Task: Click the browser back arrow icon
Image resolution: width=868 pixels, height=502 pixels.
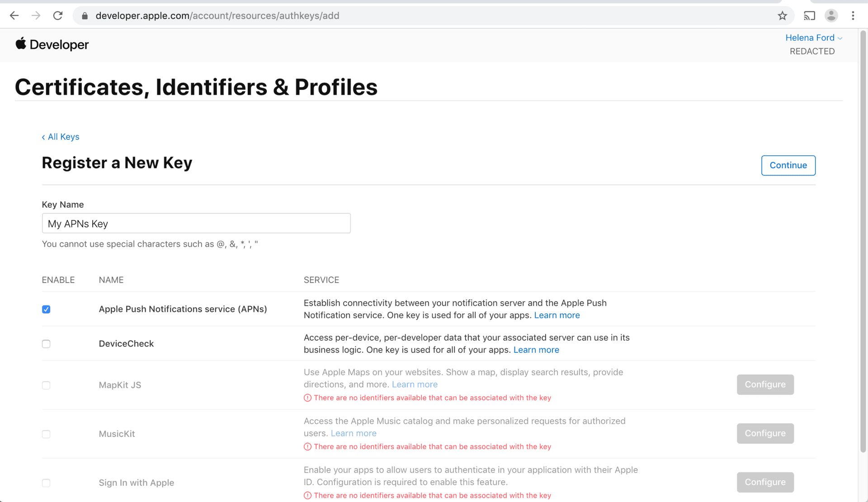Action: coord(14,15)
